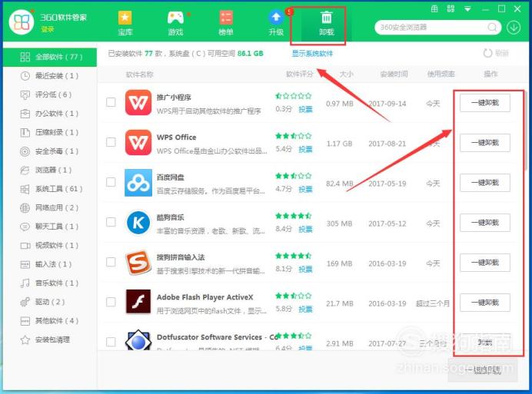
Task: Click 显示系统软件 link
Action: pos(312,53)
